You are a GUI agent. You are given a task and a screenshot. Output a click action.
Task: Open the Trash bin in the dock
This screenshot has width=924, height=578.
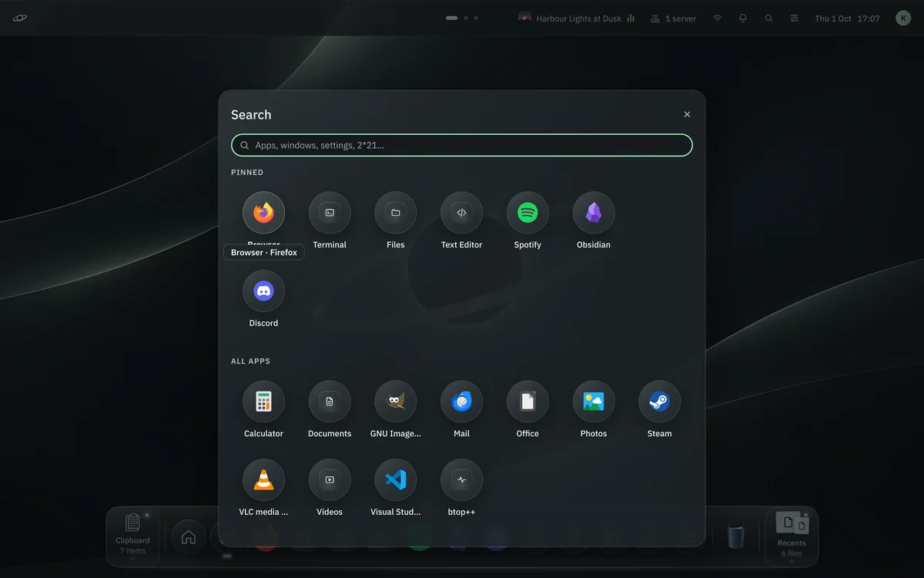(736, 536)
